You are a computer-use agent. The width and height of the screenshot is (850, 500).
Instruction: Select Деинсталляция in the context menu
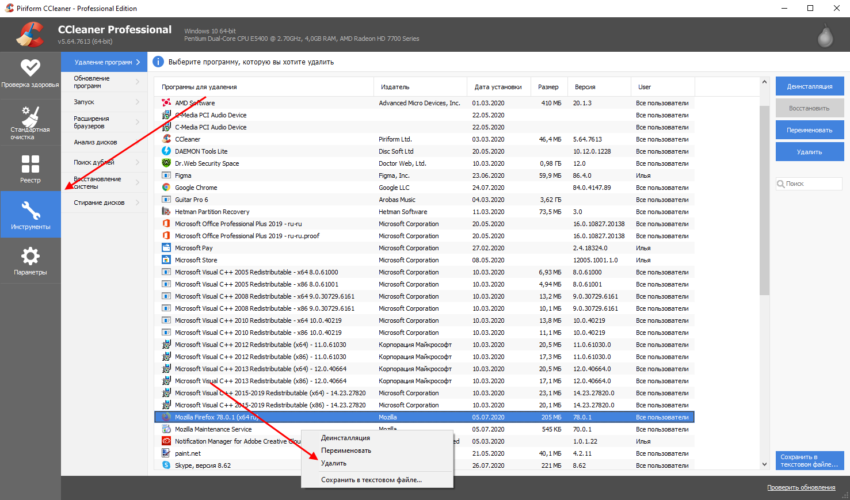tap(345, 438)
